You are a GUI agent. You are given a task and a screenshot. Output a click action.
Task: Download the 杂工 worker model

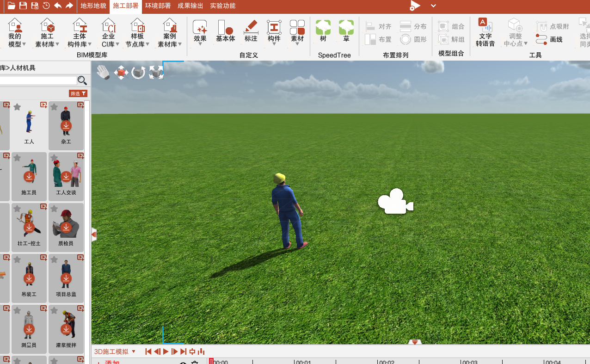click(66, 125)
